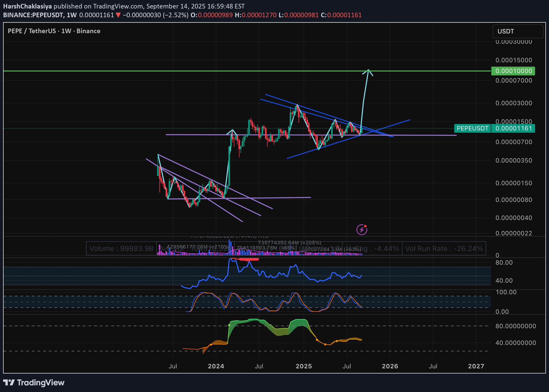This screenshot has height=392, width=549.
Task: Click the 80.00000000 indicator scale label
Action: 516,326
